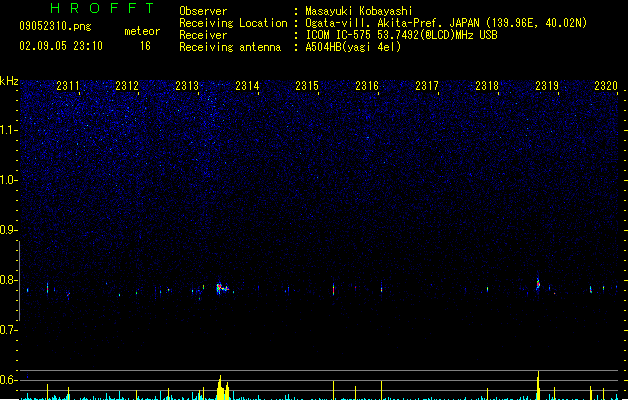Click the 'Receiver' field label
Image resolution: width=629 pixels, height=400 pixels.
(x=203, y=35)
